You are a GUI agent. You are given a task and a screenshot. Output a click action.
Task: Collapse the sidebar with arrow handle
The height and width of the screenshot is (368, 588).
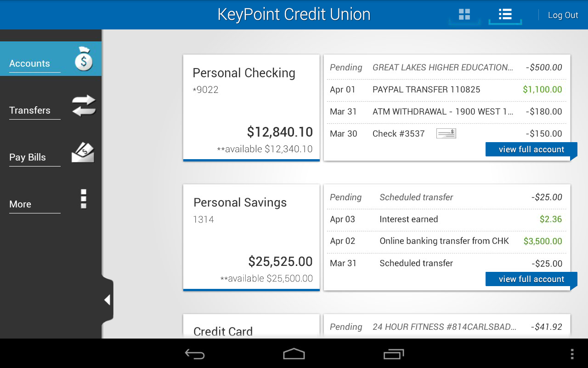click(x=107, y=300)
